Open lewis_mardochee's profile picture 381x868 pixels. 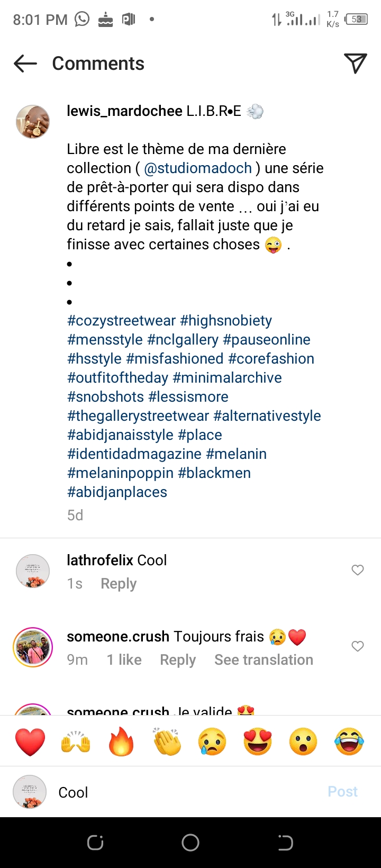tap(33, 122)
